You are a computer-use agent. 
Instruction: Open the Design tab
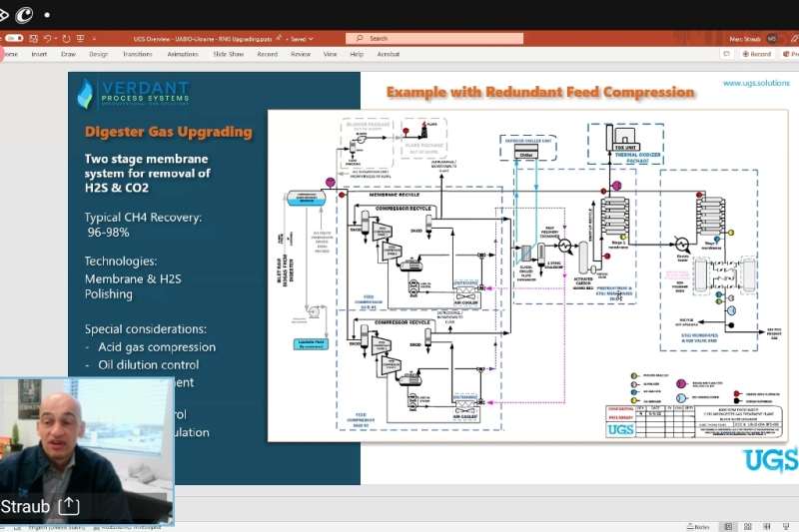tap(98, 54)
